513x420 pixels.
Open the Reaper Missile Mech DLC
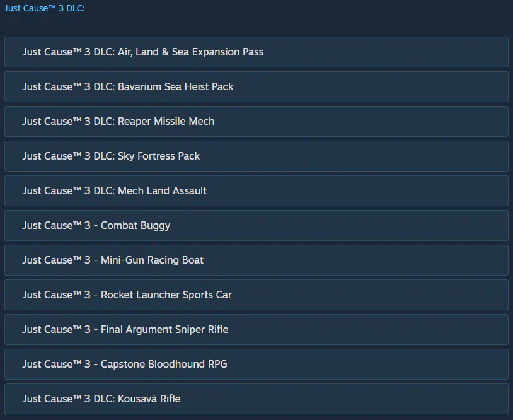coord(118,121)
